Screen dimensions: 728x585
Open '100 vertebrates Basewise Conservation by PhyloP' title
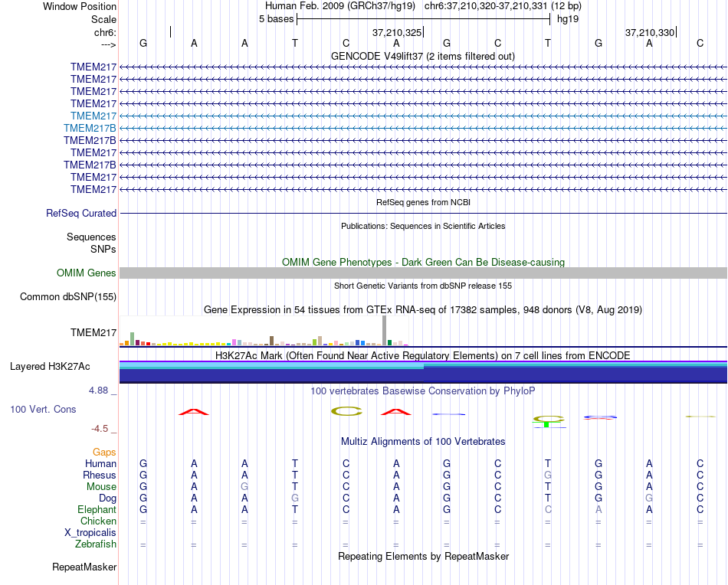[423, 391]
